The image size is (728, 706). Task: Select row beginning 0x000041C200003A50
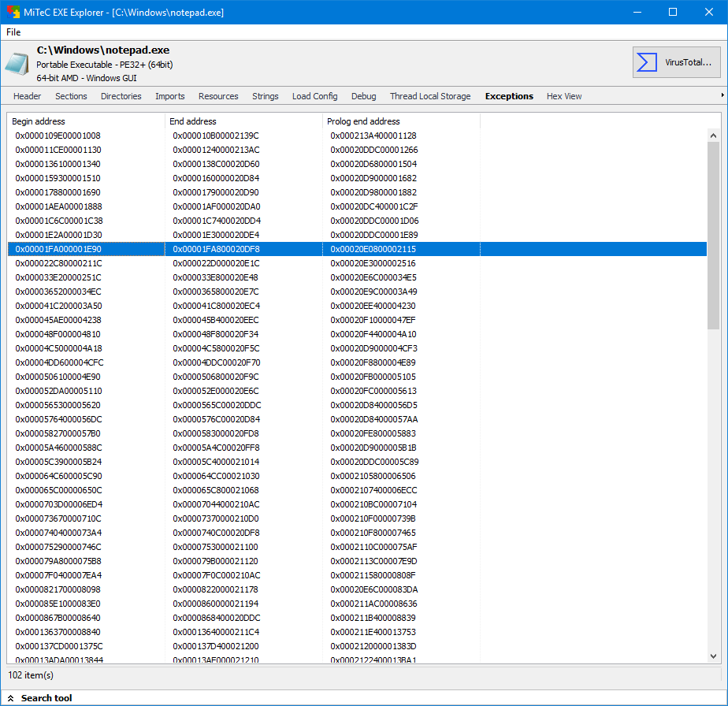(357, 306)
